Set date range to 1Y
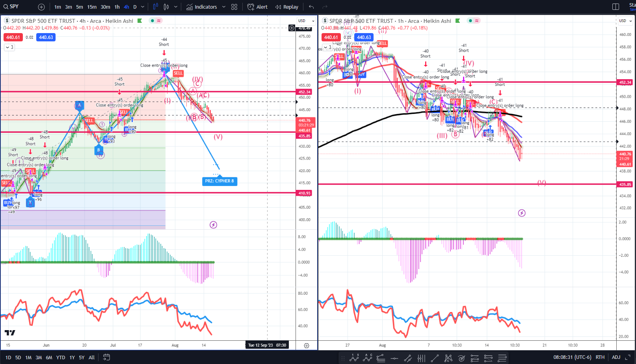The image size is (636, 364). pyautogui.click(x=72, y=357)
